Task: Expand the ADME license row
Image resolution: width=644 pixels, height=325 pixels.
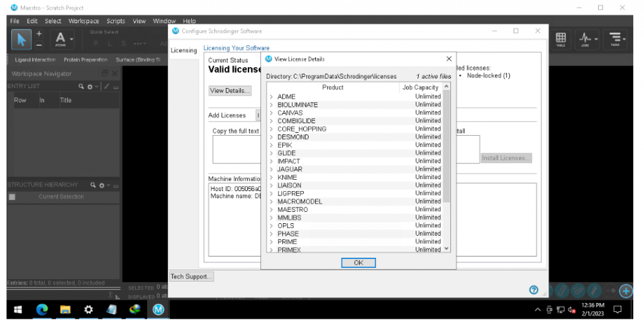Action: (271, 97)
